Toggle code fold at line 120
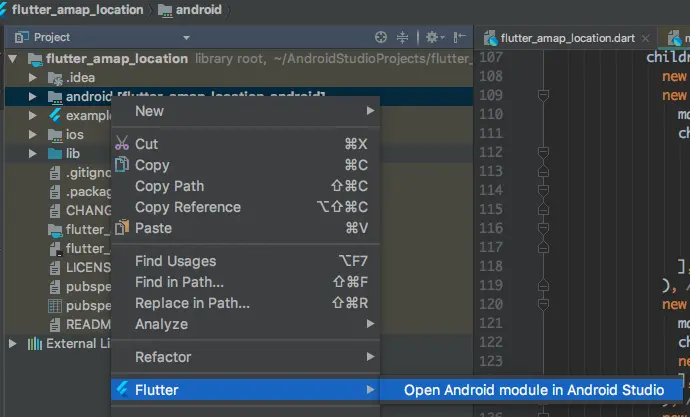690x417 pixels. (543, 304)
